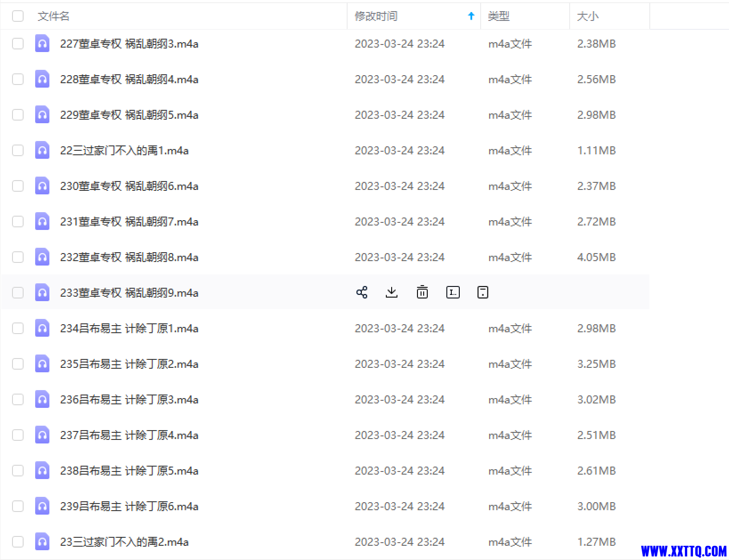Click the share icon on row 233董卓专权
The height and width of the screenshot is (560, 729).
point(362,292)
